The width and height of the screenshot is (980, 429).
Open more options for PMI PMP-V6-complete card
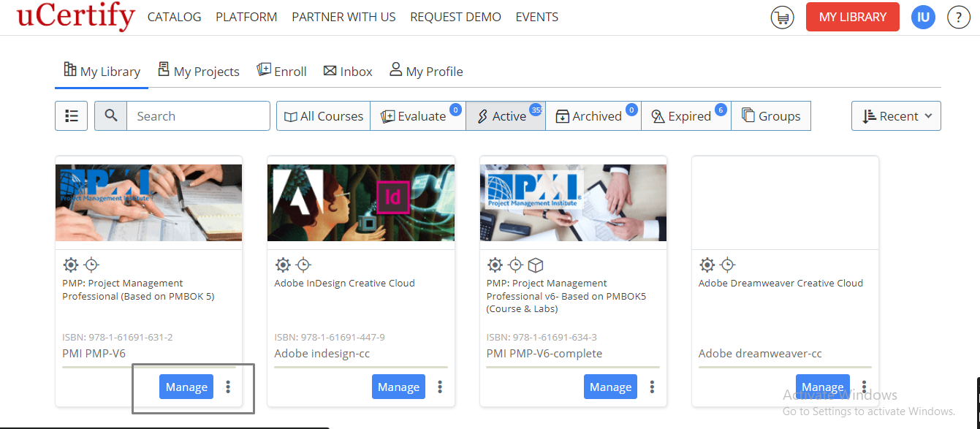click(x=652, y=387)
